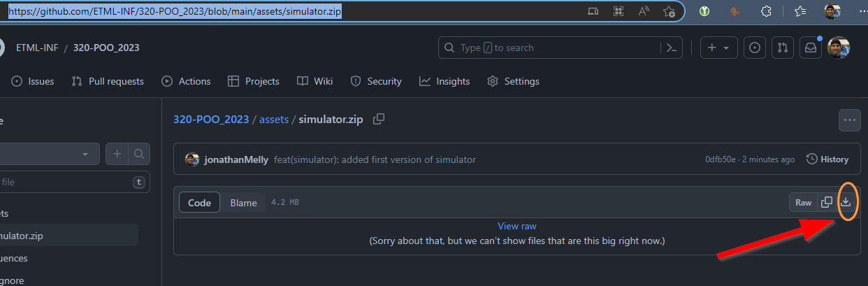
Task: Open the GitHub issues shortcut in header
Action: (x=754, y=48)
